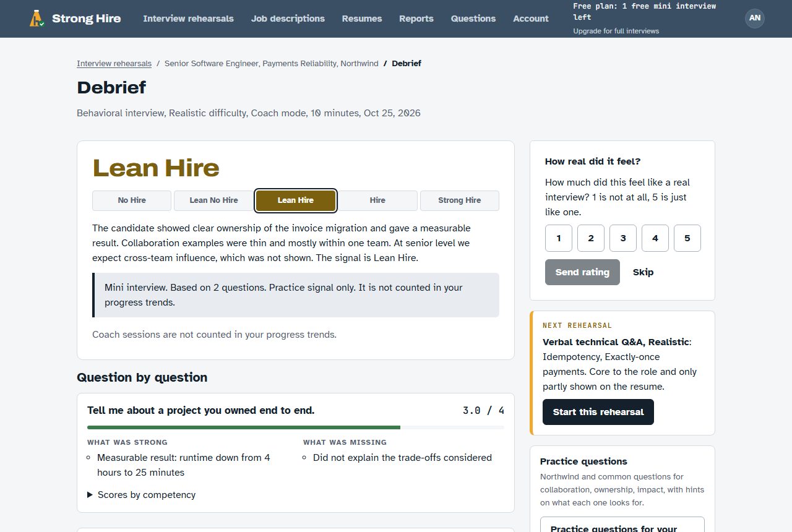Image resolution: width=792 pixels, height=532 pixels.
Task: Select the Strong Hire signal option
Action: tap(460, 200)
